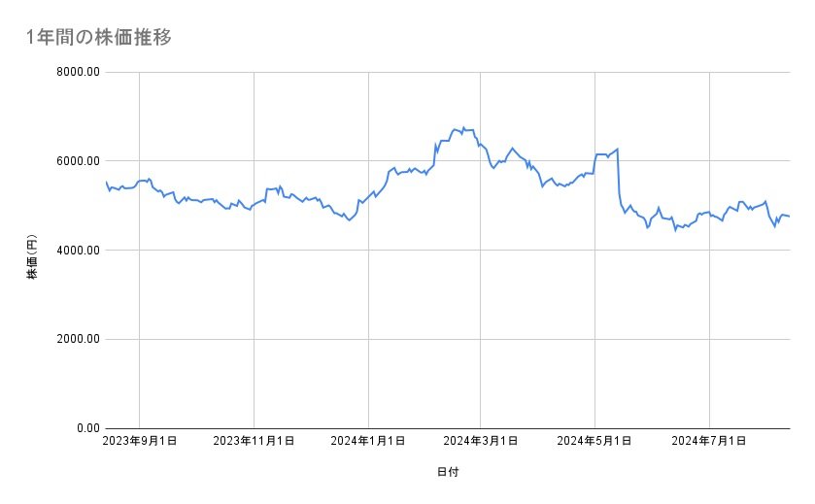
Task: Select the 2023年11月1日 date label
Action: pyautogui.click(x=254, y=441)
